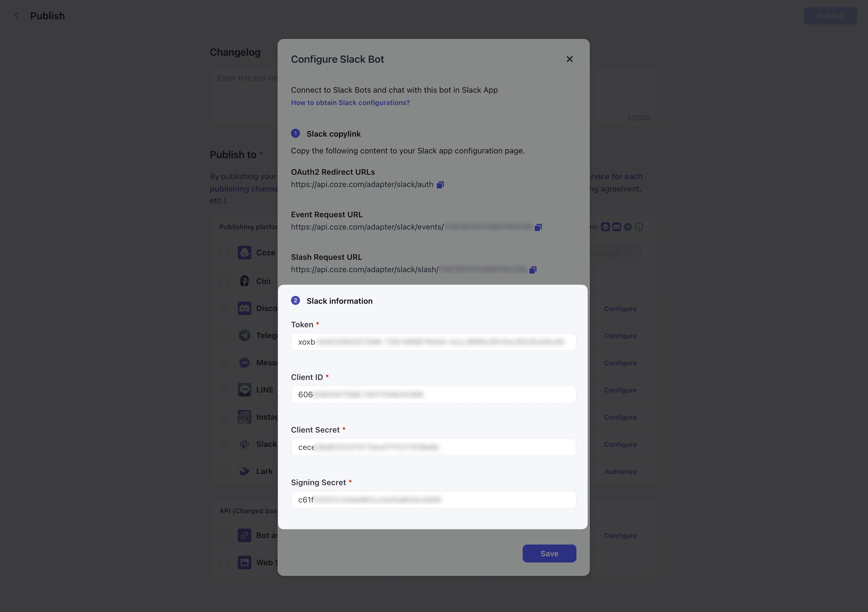Enable the Coze publishing checkbox
Screen dimensions: 868x612
click(224, 253)
